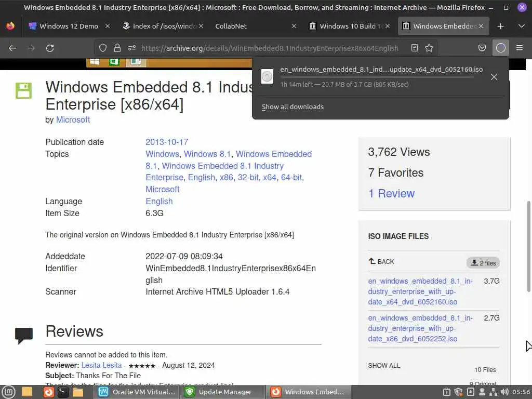The image size is (532, 399).
Task: Close the Windows 10 Build tab
Action: pos(388,26)
